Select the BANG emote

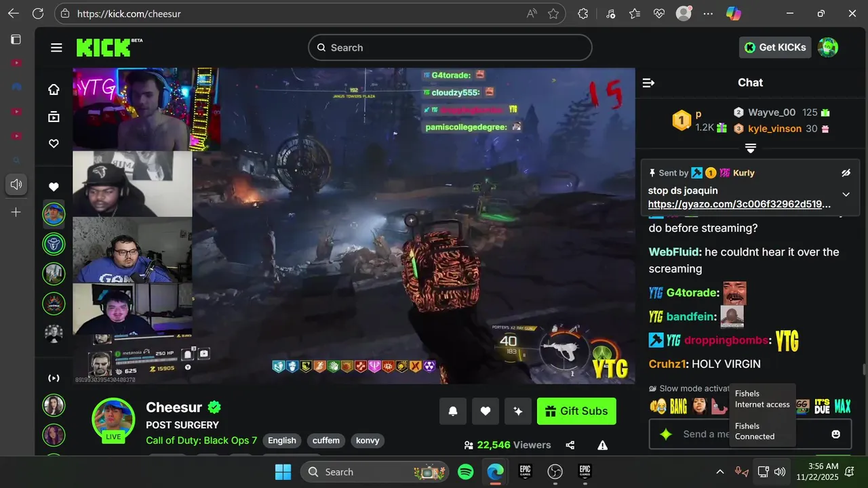coord(679,406)
